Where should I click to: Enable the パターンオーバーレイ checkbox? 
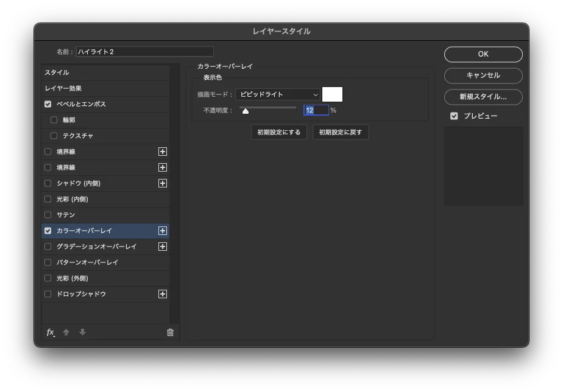(48, 262)
